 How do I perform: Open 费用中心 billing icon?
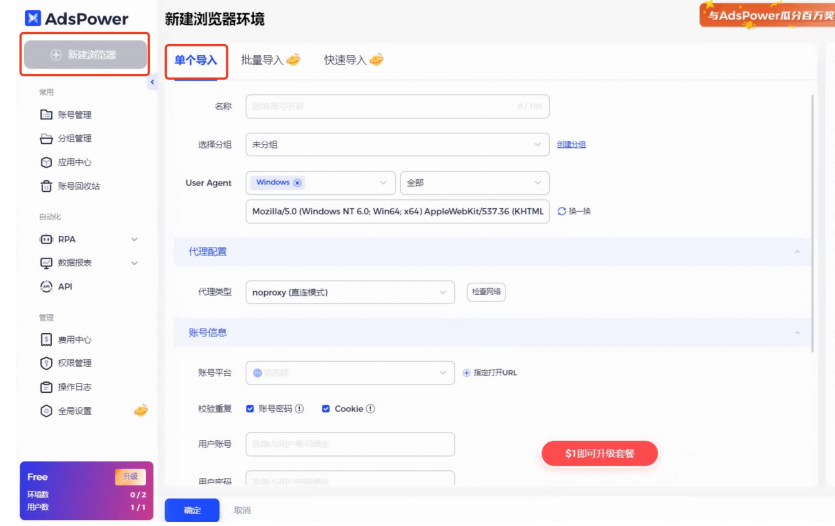pos(46,340)
